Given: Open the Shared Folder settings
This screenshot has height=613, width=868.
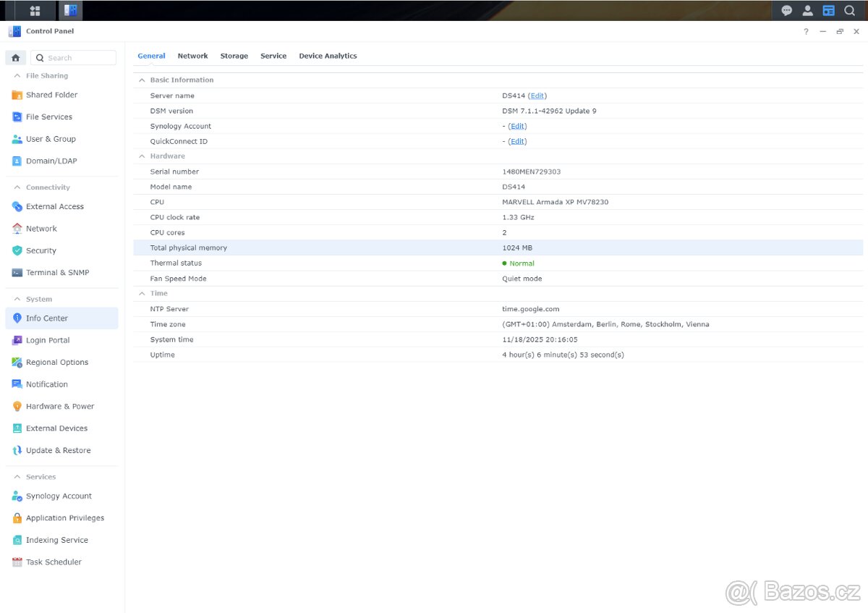Looking at the screenshot, I should (x=52, y=94).
